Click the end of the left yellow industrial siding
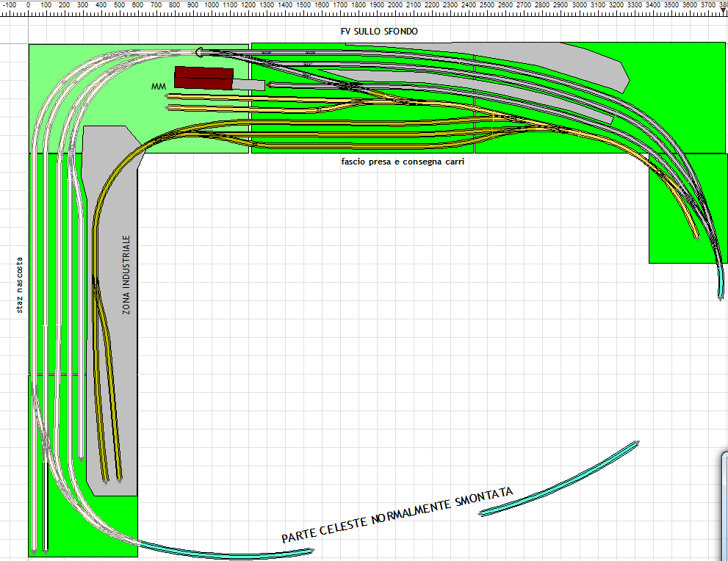The width and height of the screenshot is (728, 561). [x=105, y=481]
